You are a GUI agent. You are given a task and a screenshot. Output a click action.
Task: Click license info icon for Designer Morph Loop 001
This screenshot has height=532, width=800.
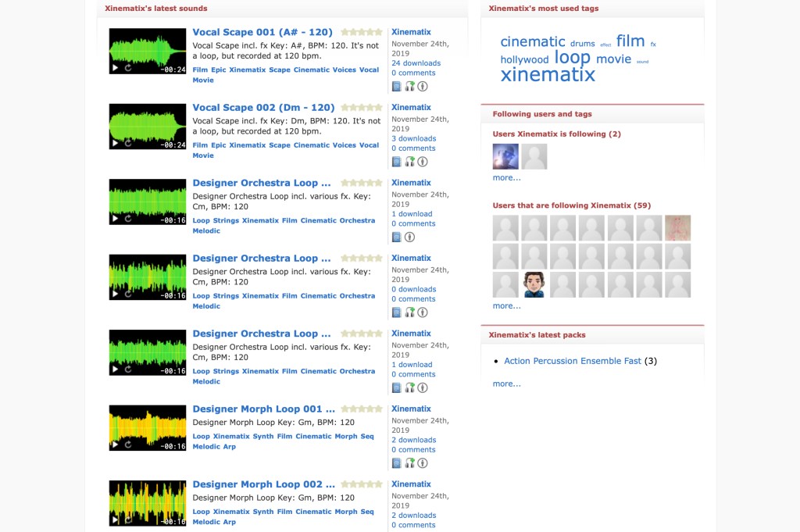(423, 463)
